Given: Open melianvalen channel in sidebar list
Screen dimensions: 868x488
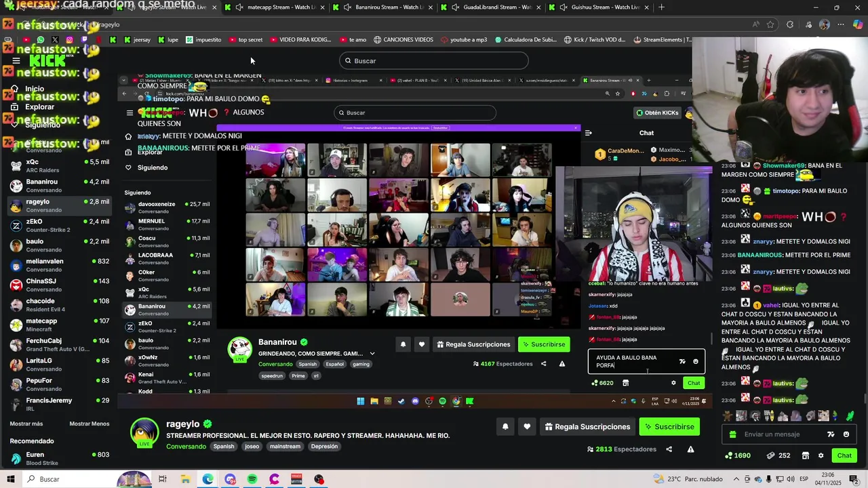Looking at the screenshot, I should click(60, 265).
